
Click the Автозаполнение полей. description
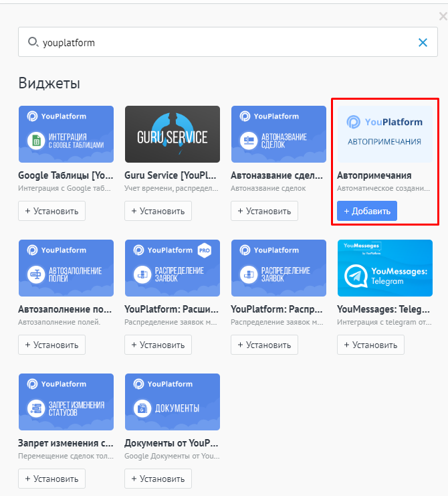[x=60, y=322]
